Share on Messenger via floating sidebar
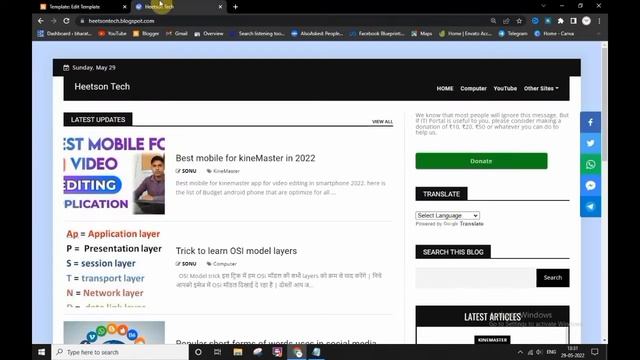Image resolution: width=640 pixels, height=360 pixels. (x=590, y=186)
